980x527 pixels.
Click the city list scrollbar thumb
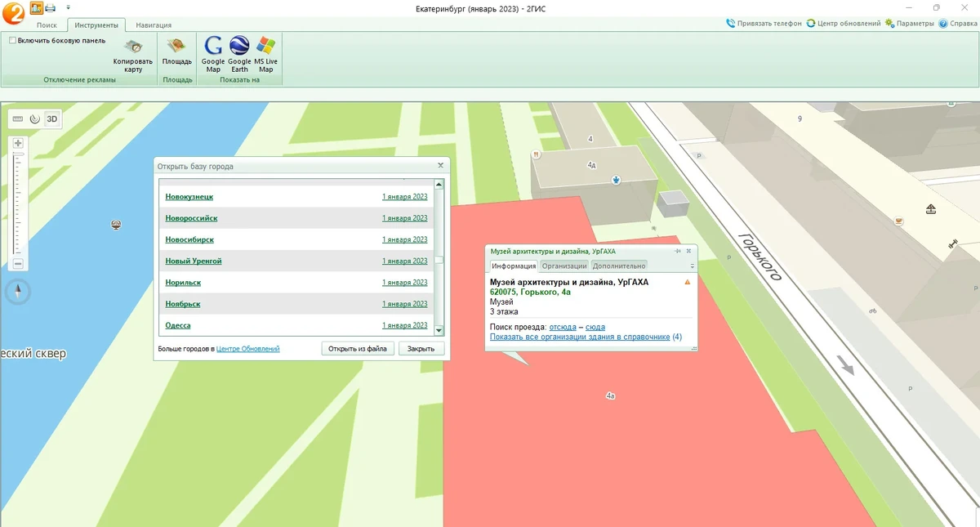click(x=439, y=261)
